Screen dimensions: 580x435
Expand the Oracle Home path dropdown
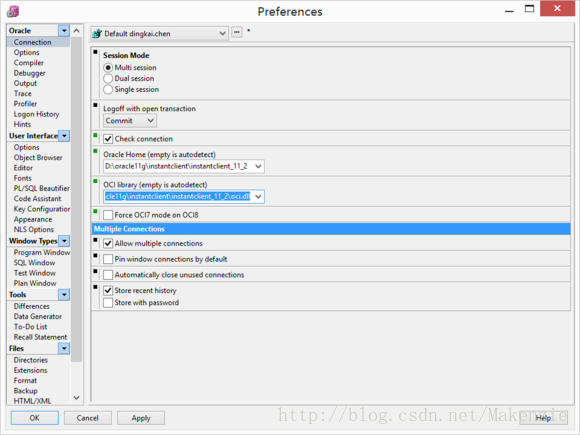[258, 166]
